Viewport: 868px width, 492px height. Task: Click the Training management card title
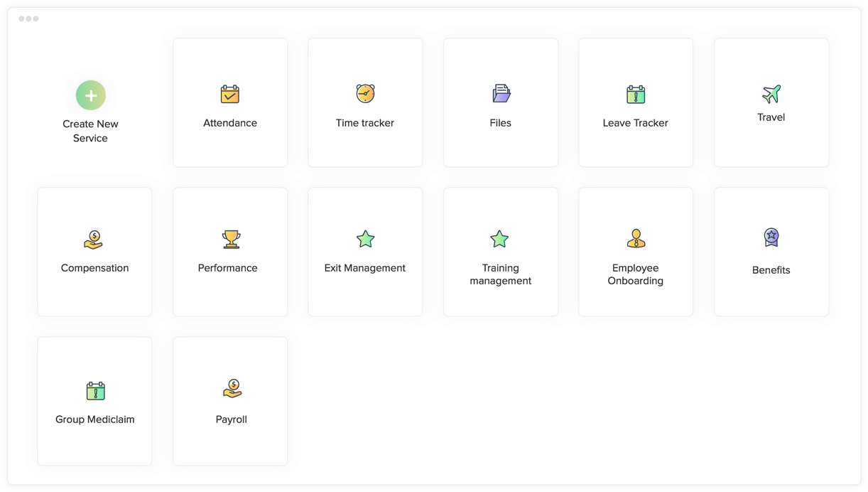point(501,274)
